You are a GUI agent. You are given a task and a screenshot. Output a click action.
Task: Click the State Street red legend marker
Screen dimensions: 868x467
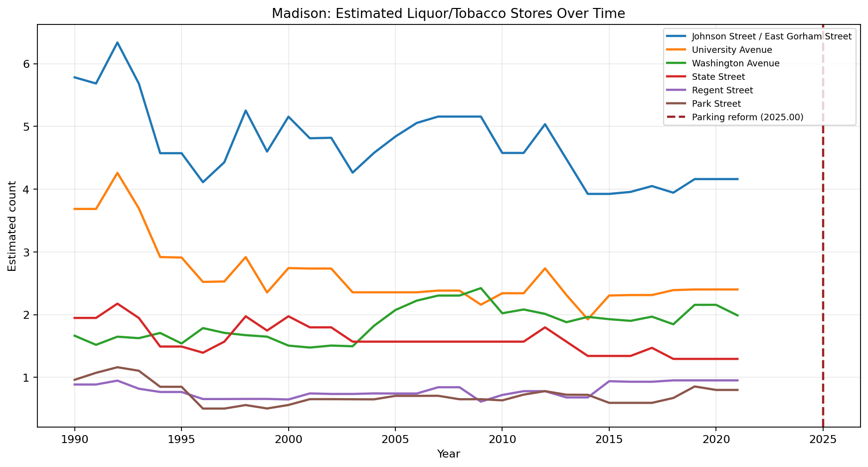click(x=677, y=76)
